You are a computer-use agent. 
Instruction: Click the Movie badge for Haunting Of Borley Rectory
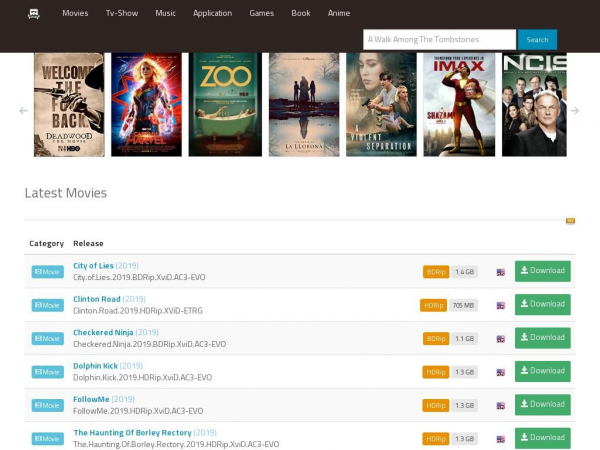[47, 439]
